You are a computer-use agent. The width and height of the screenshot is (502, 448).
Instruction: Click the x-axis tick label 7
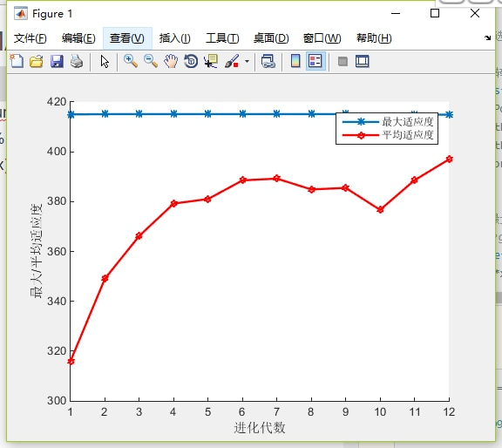276,411
